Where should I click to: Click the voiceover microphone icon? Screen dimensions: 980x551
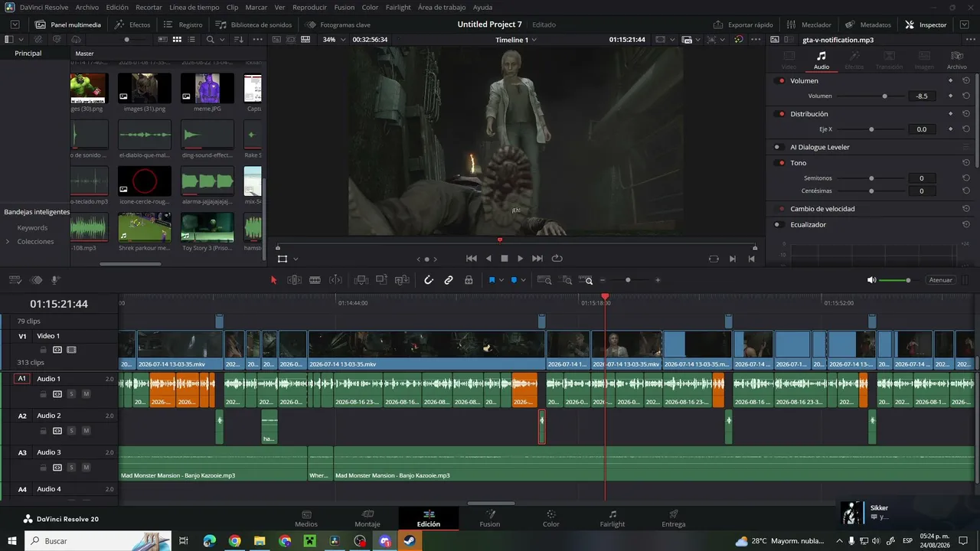coord(56,280)
